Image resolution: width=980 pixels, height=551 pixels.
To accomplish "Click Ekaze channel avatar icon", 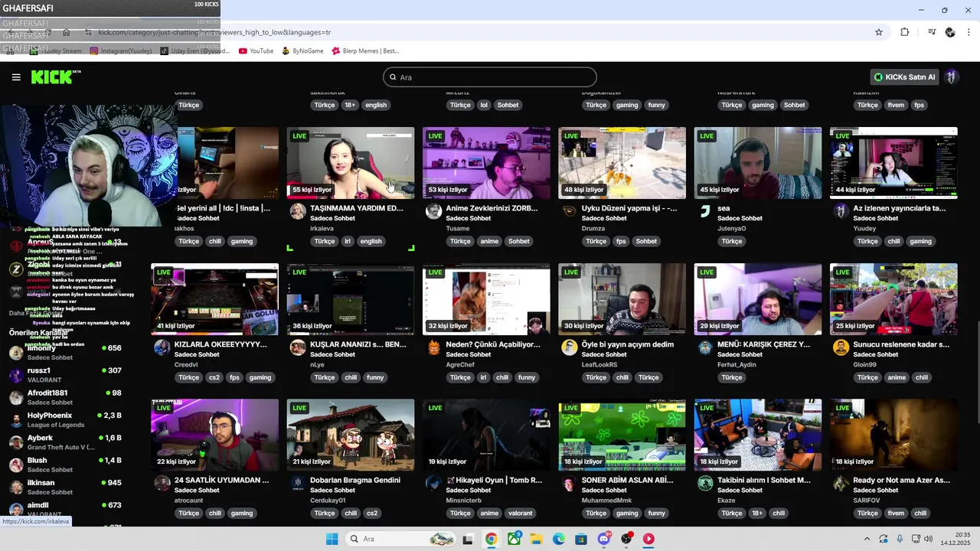I will tap(705, 484).
